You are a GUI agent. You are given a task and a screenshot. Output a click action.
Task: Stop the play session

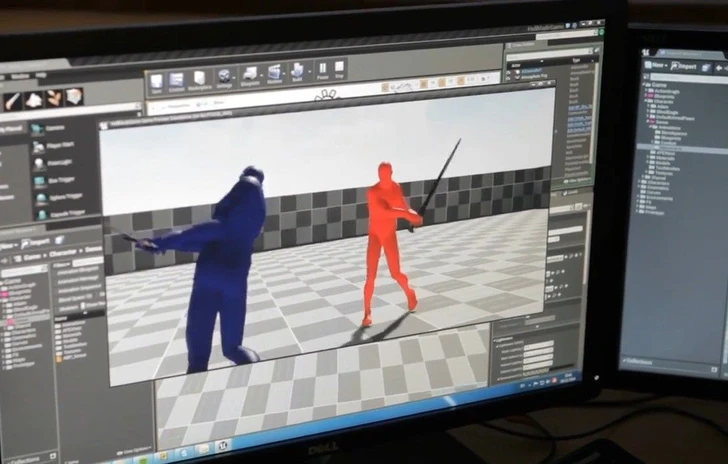tap(340, 68)
